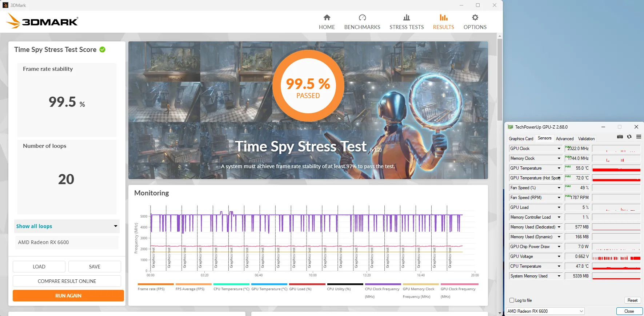The image size is (644, 316).
Task: Toggle the CPU Clock Frequency legend swatch
Action: (383, 284)
